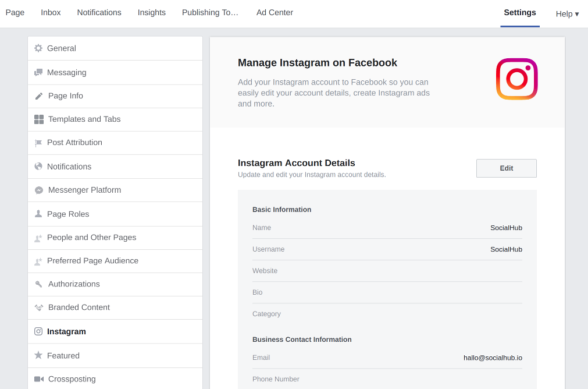Click the General gear icon in sidebar
Image resolution: width=588 pixels, height=389 pixels.
pos(38,48)
